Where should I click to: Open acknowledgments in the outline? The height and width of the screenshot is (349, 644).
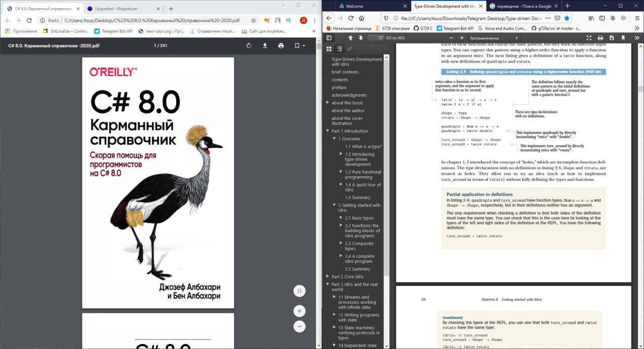(349, 95)
